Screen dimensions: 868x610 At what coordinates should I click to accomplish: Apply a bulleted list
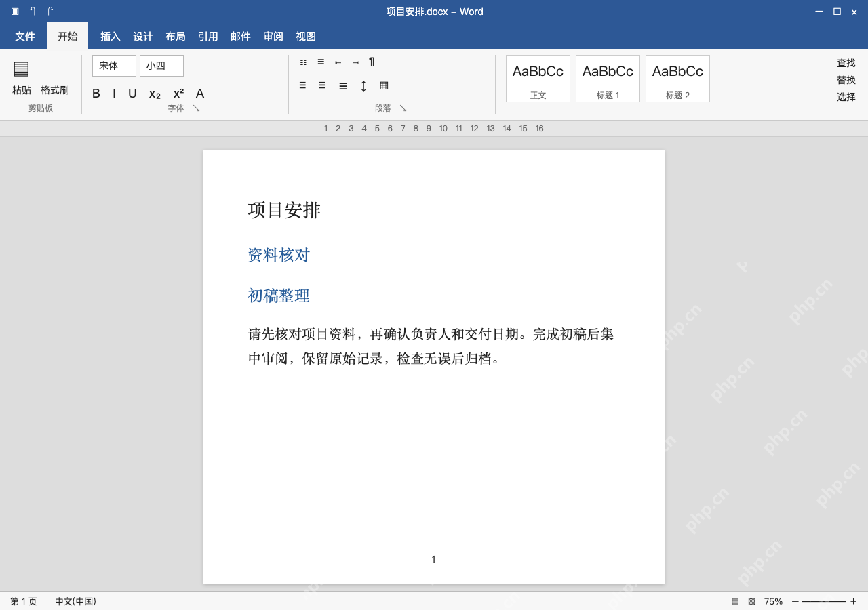pyautogui.click(x=303, y=62)
